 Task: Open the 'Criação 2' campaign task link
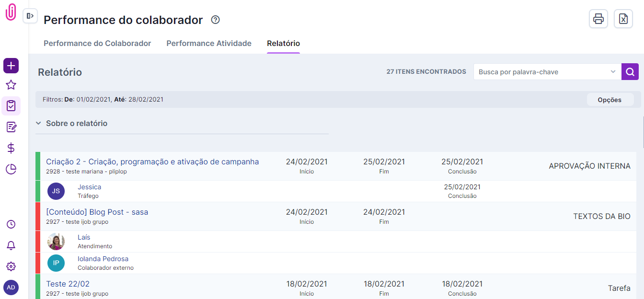click(152, 162)
